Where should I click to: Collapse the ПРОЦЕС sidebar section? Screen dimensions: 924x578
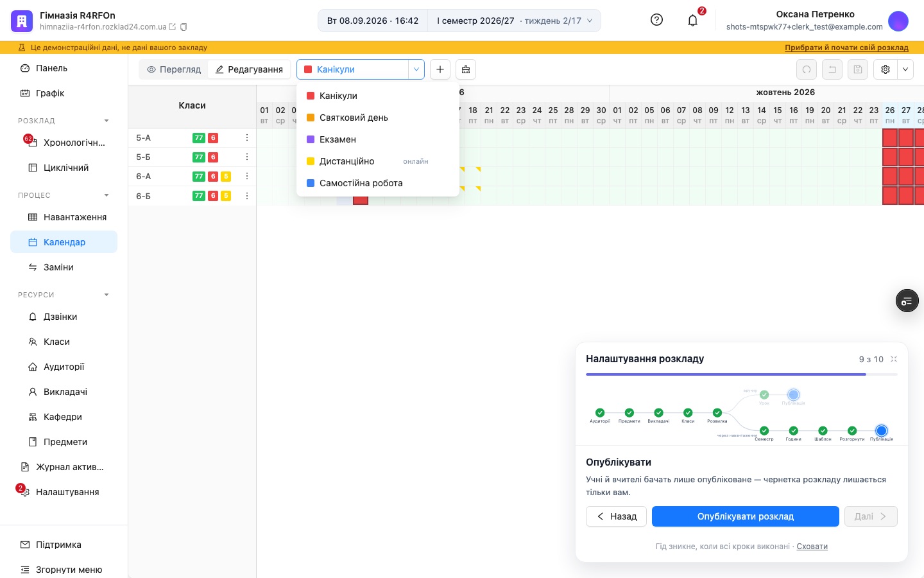[107, 195]
